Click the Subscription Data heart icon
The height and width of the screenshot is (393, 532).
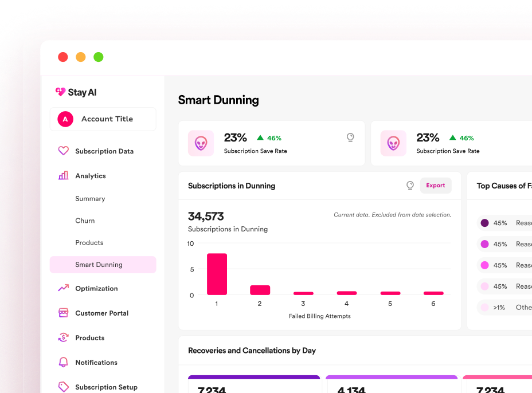click(63, 151)
